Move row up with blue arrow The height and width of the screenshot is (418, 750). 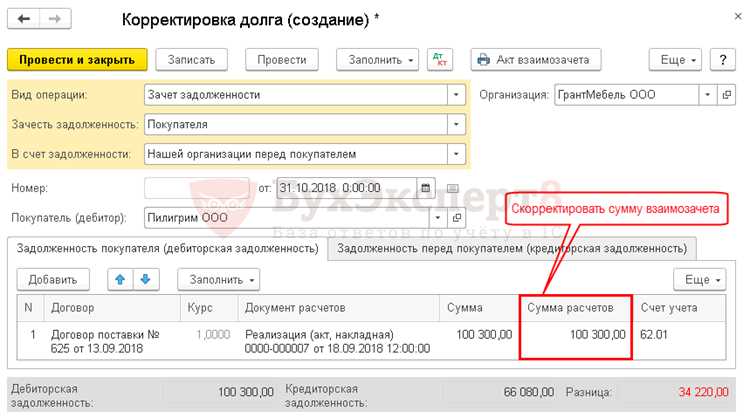(x=120, y=279)
